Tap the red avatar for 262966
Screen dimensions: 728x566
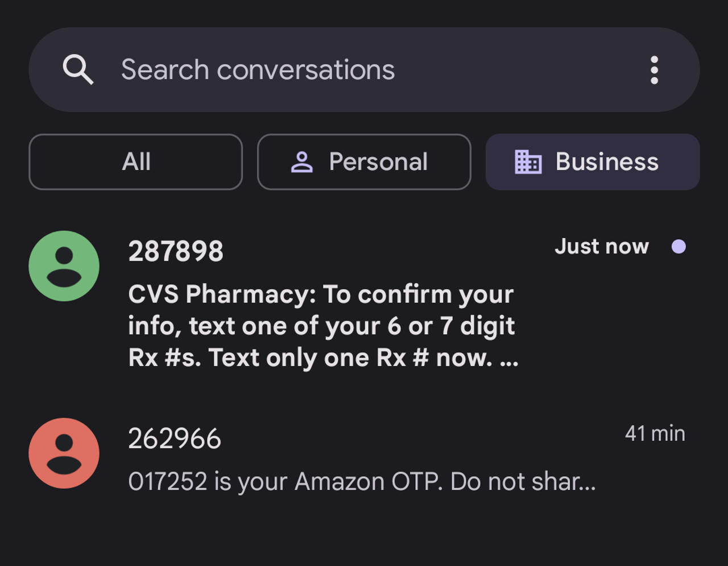click(64, 453)
